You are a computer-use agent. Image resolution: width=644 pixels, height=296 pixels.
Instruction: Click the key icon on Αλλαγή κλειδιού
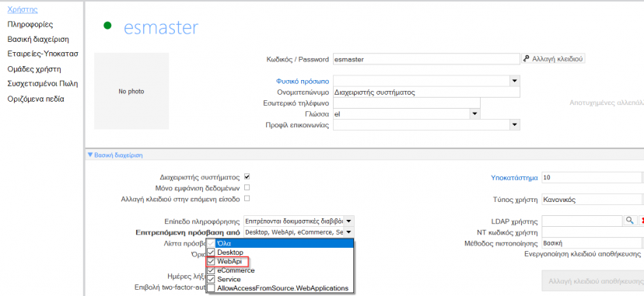(x=526, y=59)
